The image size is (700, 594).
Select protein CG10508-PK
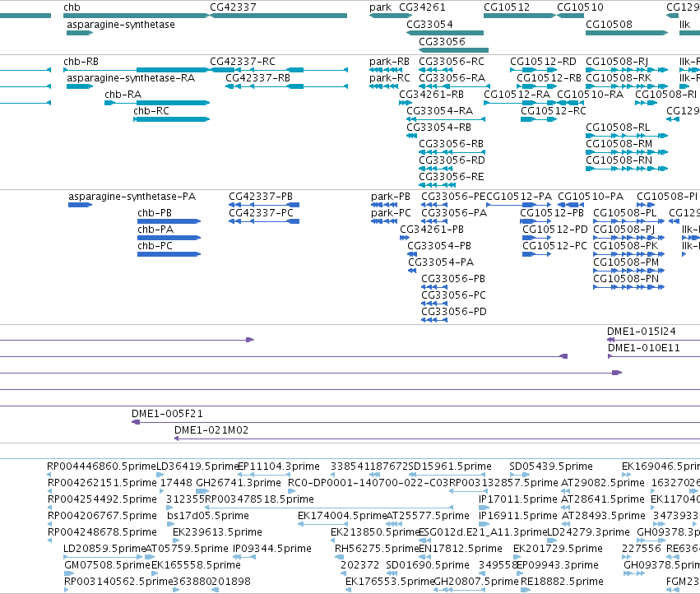629,254
